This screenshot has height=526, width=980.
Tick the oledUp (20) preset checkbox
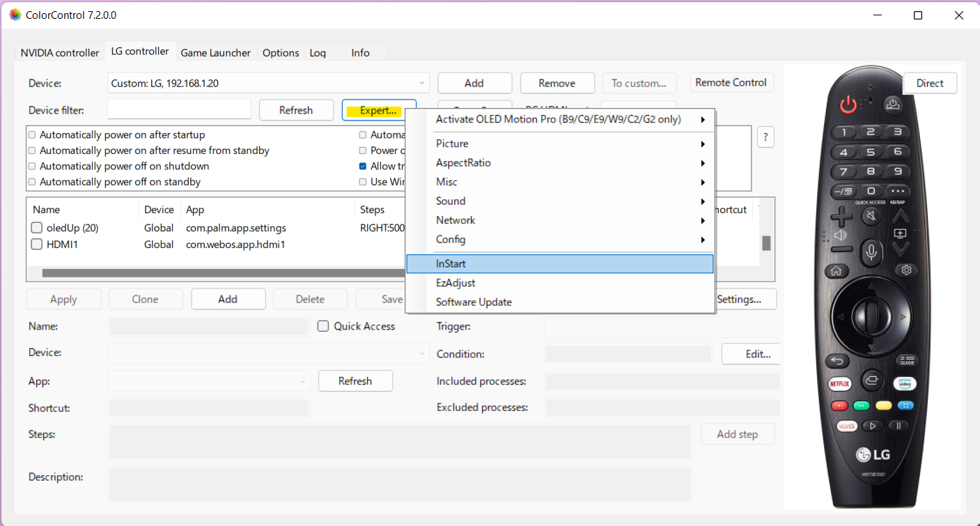pos(37,228)
